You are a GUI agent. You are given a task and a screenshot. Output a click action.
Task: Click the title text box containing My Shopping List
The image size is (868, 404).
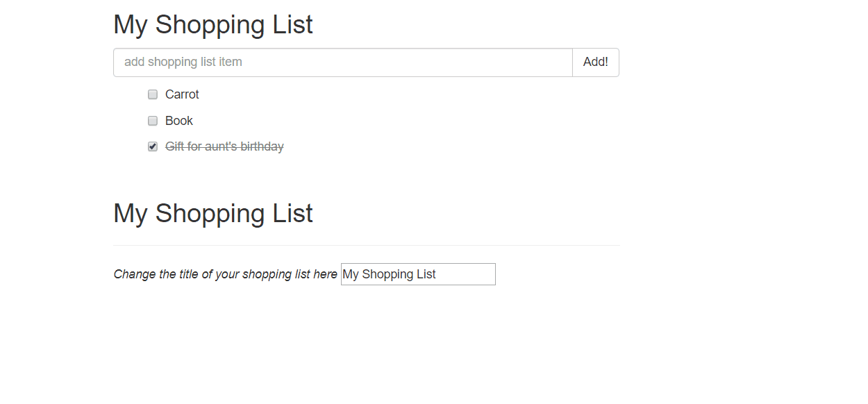click(418, 274)
